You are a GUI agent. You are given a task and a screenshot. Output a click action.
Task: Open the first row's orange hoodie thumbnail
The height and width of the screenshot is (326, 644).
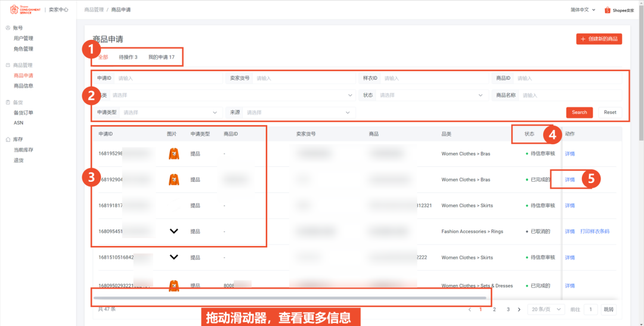174,154
